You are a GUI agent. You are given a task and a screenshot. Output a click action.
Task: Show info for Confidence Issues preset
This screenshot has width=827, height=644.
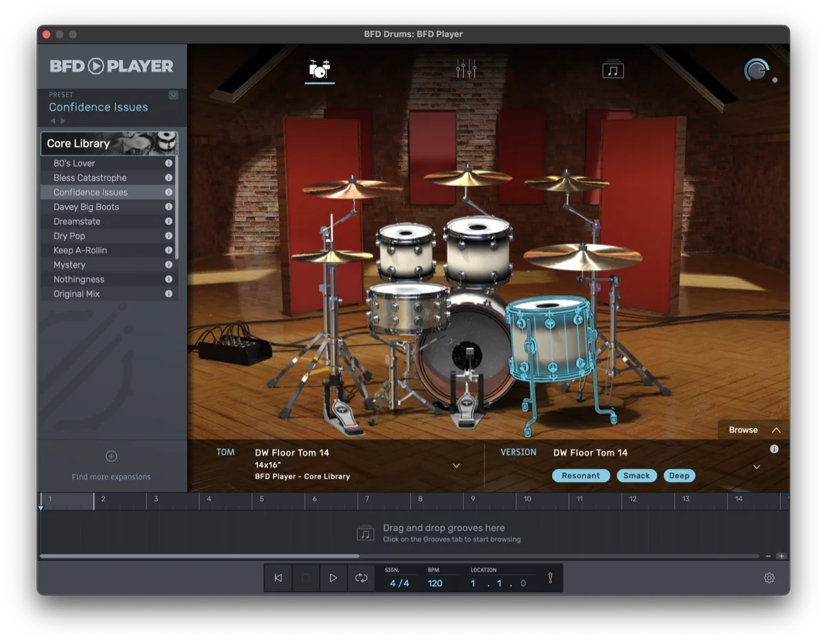168,192
